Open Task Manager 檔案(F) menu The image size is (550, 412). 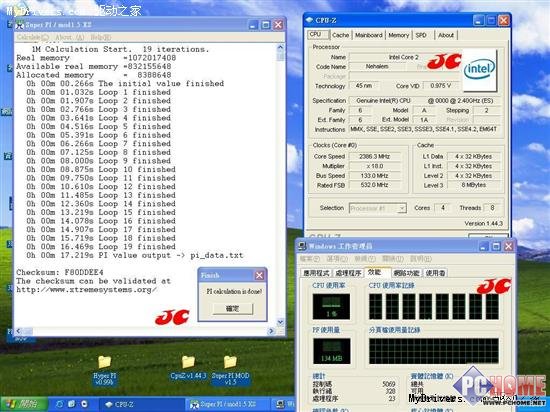click(x=310, y=259)
